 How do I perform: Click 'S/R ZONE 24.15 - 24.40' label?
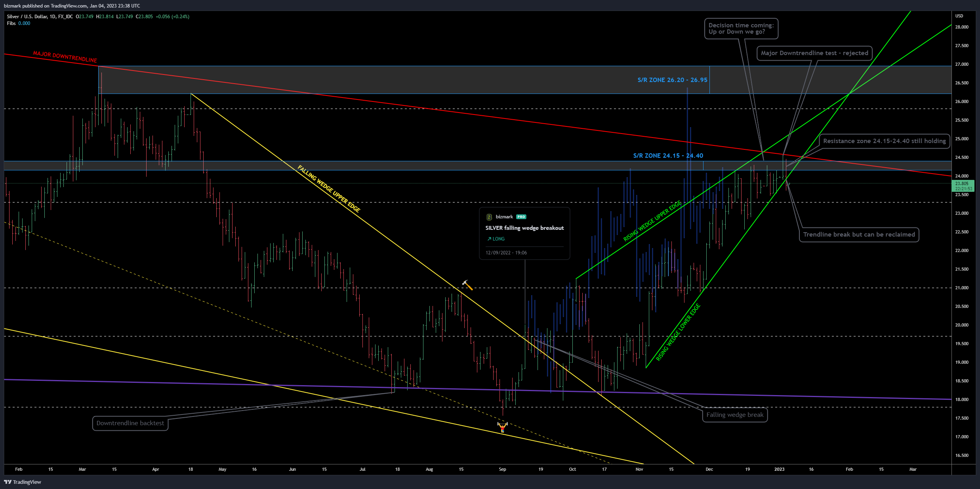[x=668, y=156]
